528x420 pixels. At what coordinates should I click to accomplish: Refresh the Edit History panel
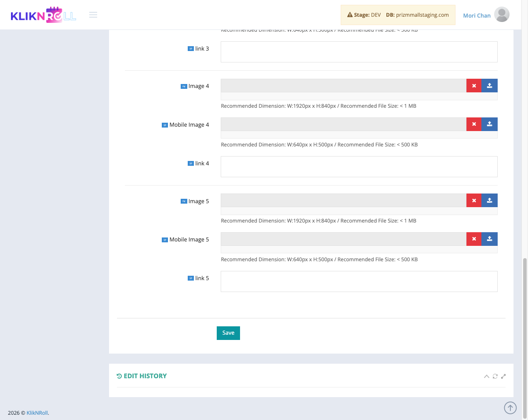pos(495,376)
